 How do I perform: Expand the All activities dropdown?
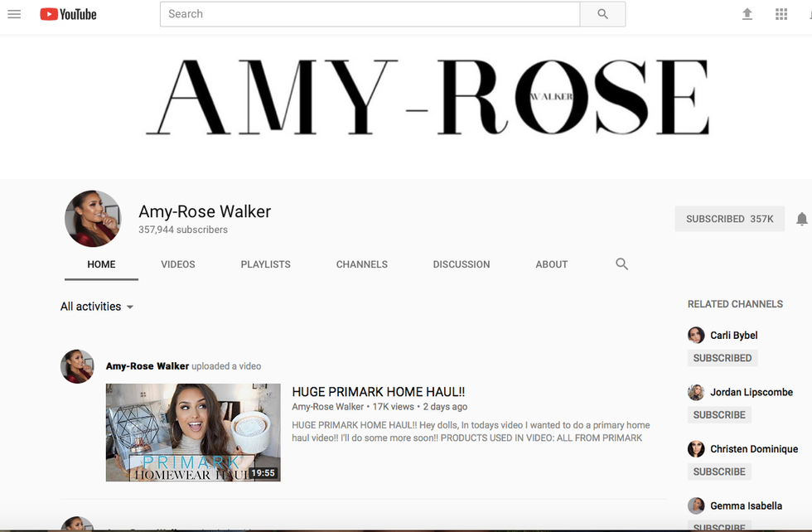97,307
